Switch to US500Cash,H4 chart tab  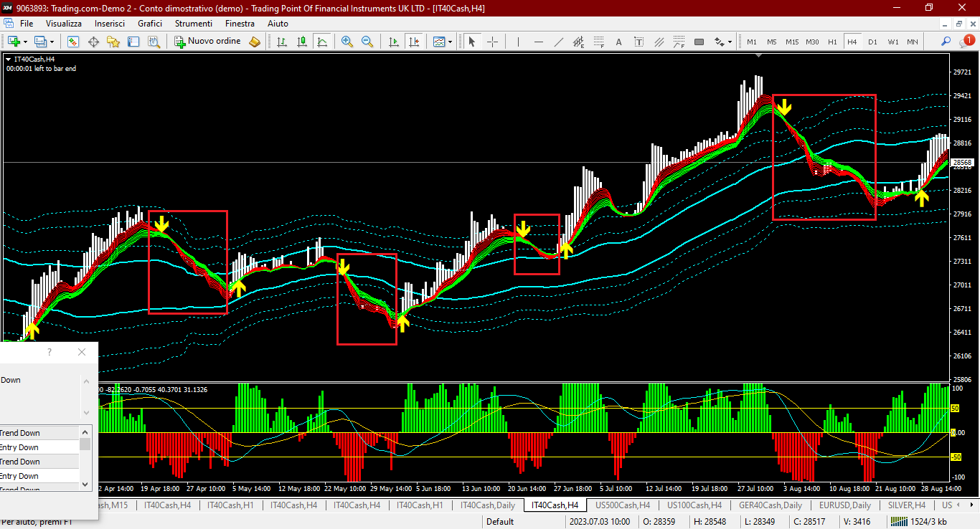[x=623, y=505]
